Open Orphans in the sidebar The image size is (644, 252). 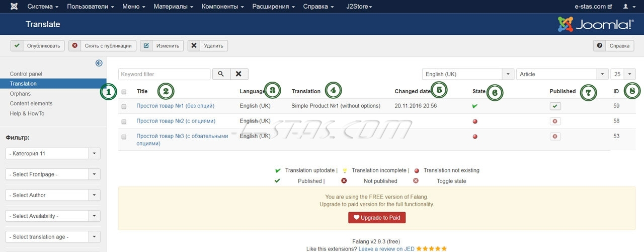tap(20, 94)
